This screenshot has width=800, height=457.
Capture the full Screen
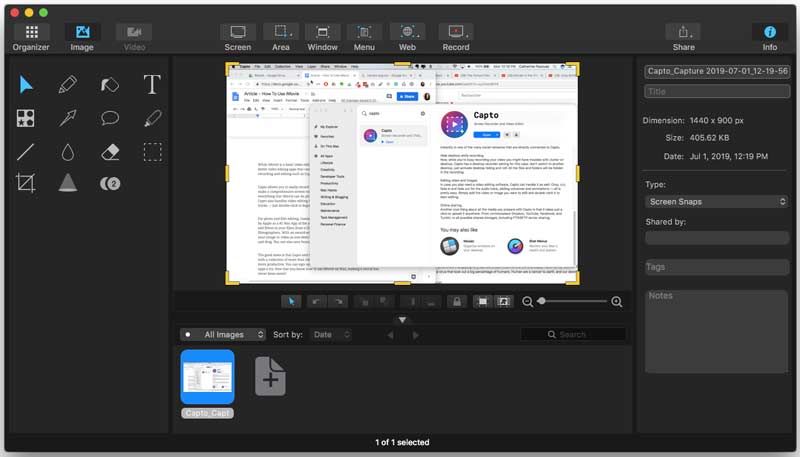238,37
